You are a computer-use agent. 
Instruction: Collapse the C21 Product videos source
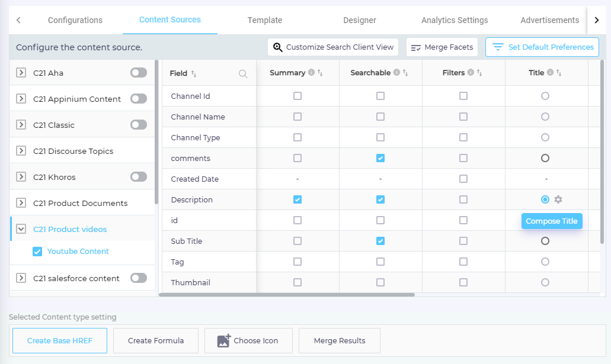[21, 229]
